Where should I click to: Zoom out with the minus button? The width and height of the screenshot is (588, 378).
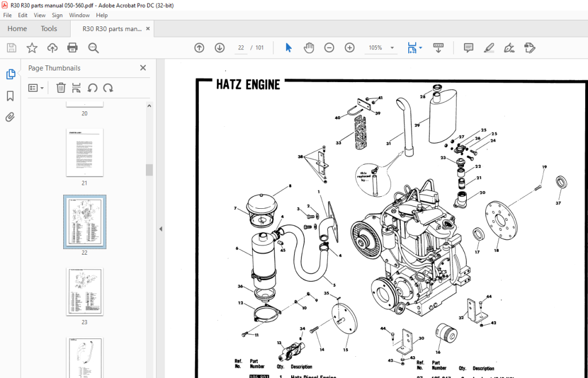pos(329,48)
